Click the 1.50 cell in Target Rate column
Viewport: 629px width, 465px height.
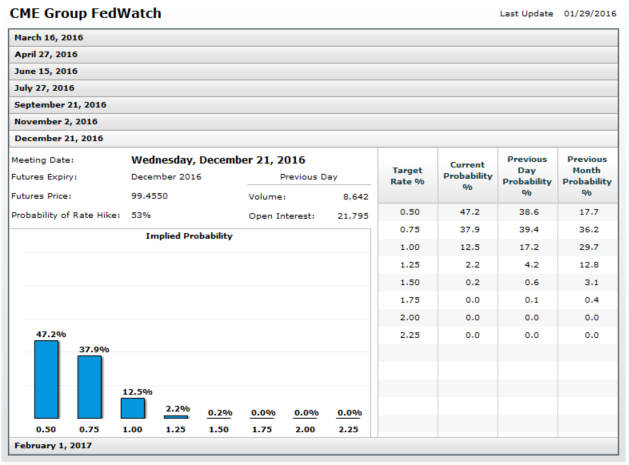point(410,283)
